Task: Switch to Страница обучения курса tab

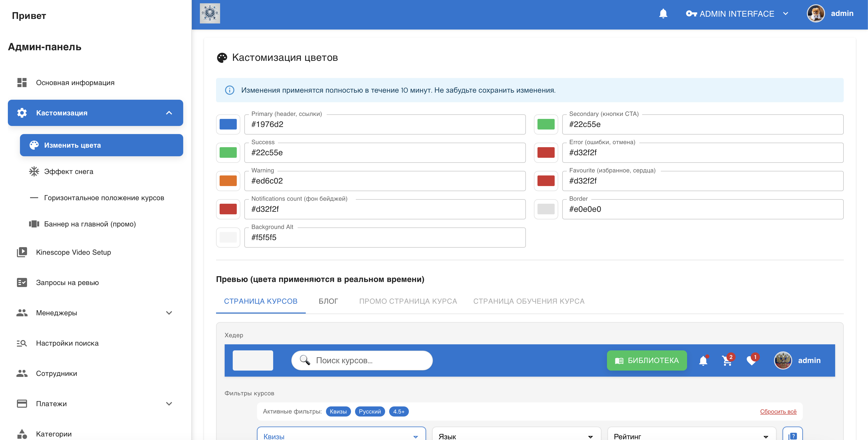Action: (x=529, y=301)
